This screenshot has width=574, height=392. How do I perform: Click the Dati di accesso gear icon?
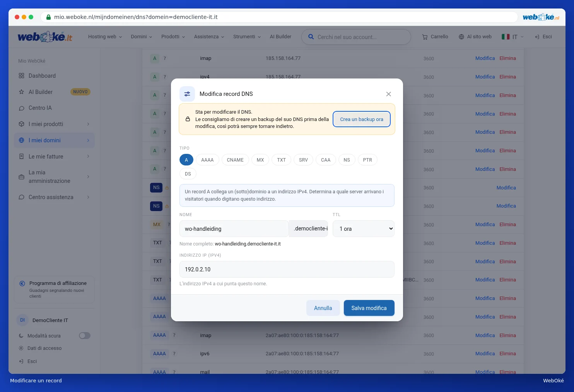pyautogui.click(x=21, y=348)
